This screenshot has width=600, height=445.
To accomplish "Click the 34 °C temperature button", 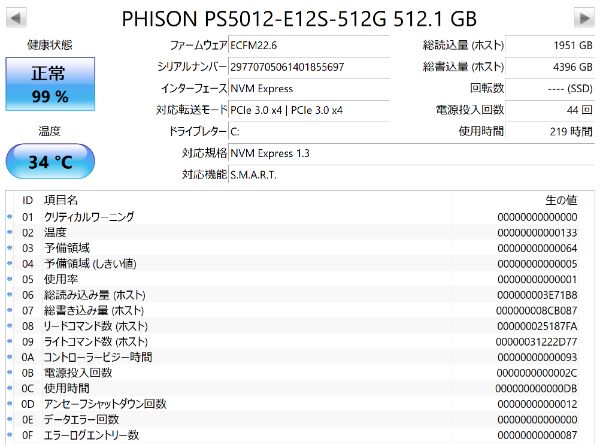I will click(50, 161).
